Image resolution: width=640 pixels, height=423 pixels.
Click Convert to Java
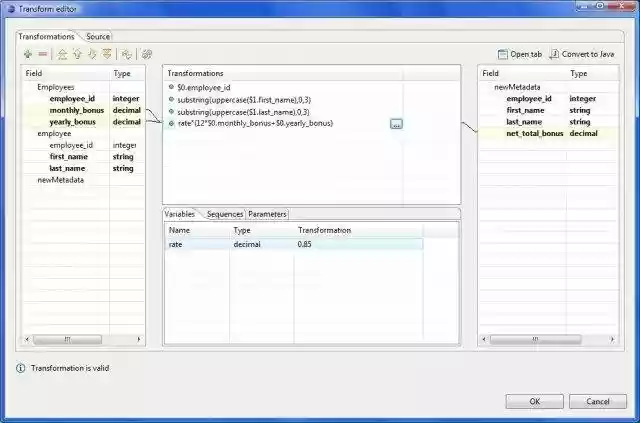point(582,54)
